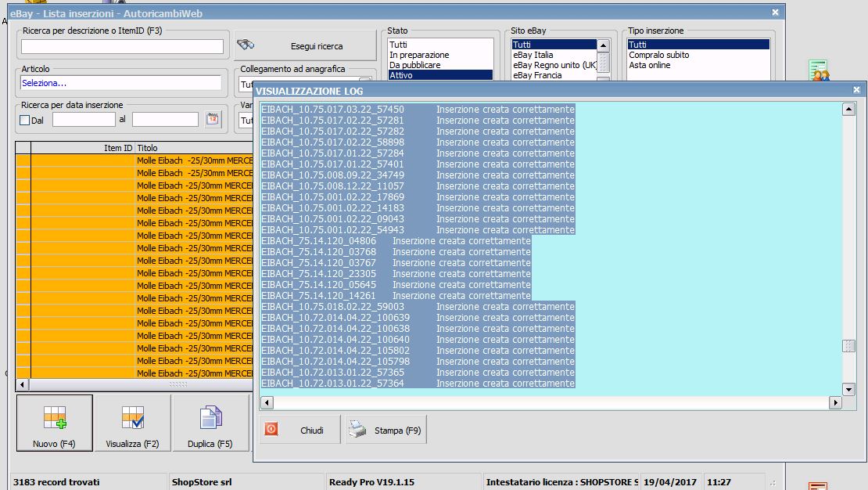
Task: Open the calendar date picker icon
Action: point(213,119)
